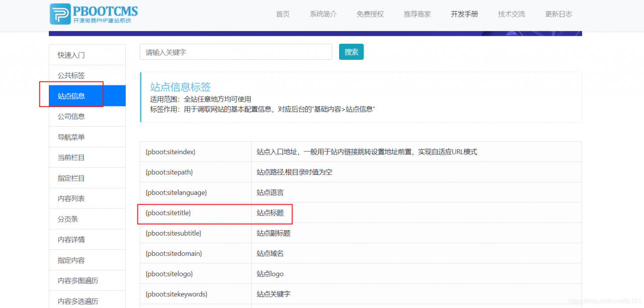Viewport: 644px width, 308px height.
Task: Open the 推荐商家 navigation link
Action: tap(417, 14)
